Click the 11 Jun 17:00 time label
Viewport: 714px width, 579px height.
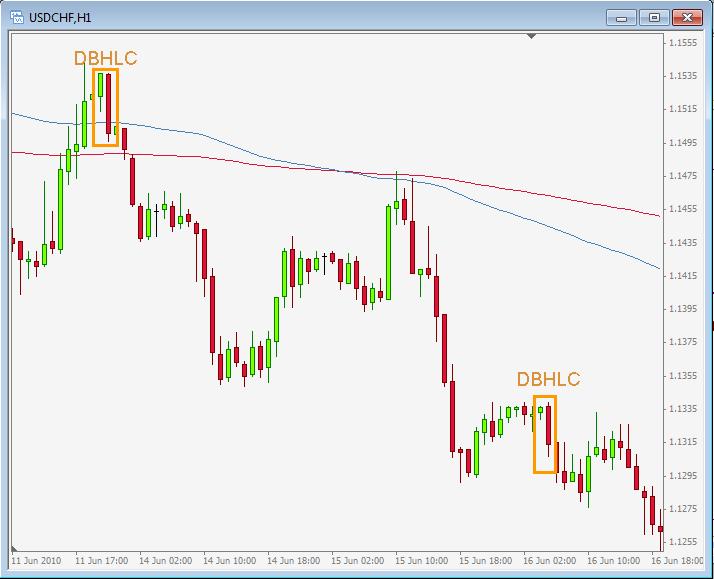pos(101,560)
